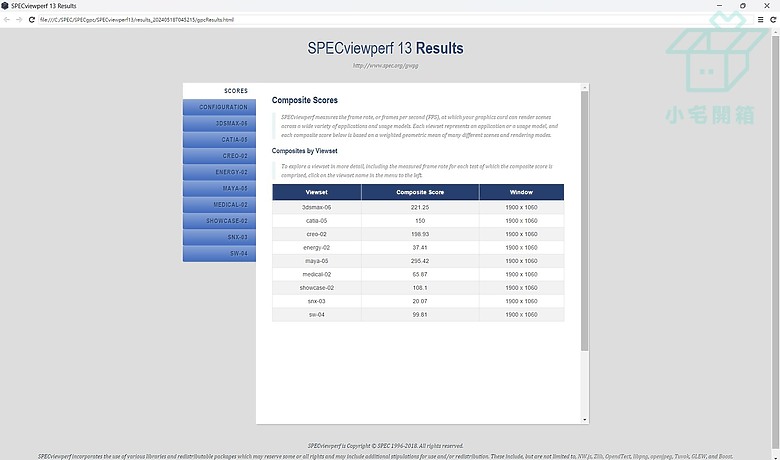Click the browser back arrow

tap(6, 19)
